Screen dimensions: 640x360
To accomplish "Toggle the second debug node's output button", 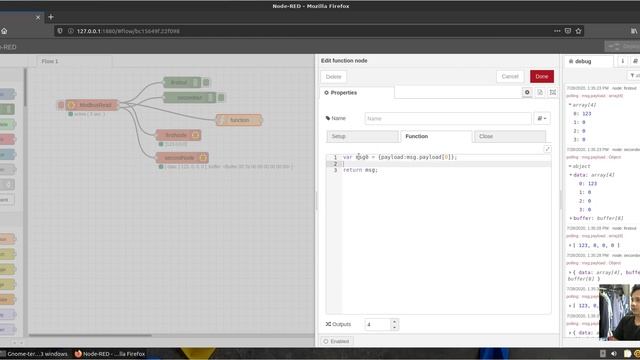I will (221, 98).
